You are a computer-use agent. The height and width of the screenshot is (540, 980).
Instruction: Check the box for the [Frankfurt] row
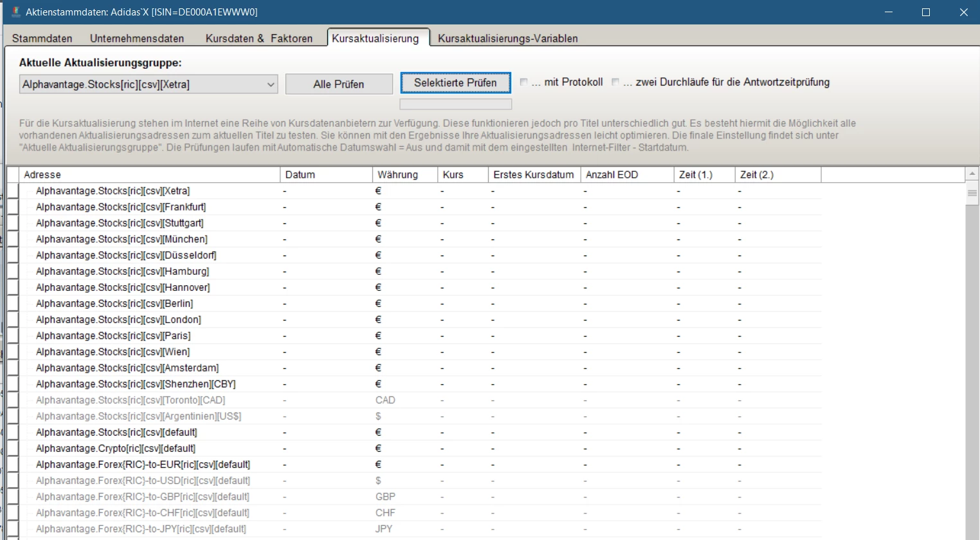[x=13, y=207]
